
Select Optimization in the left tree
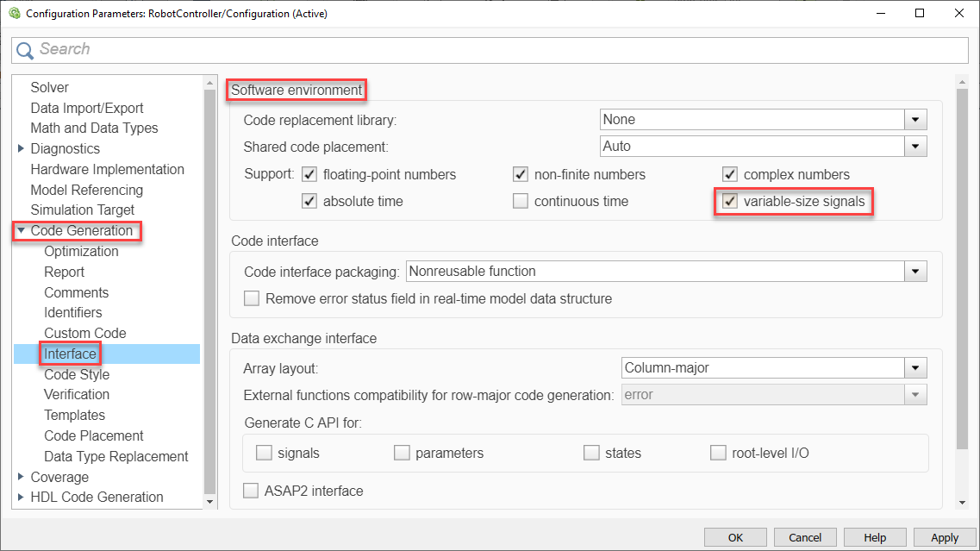pos(81,252)
